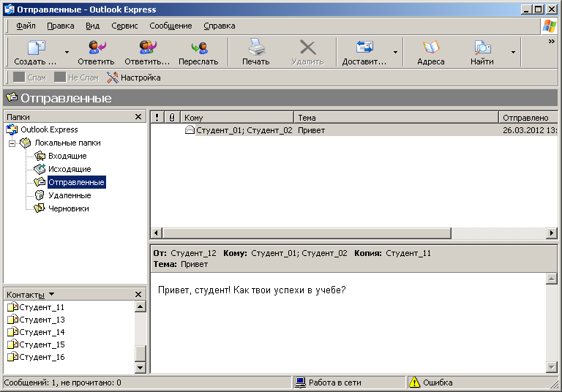
Task: Open the Удаленные folder
Action: point(70,196)
